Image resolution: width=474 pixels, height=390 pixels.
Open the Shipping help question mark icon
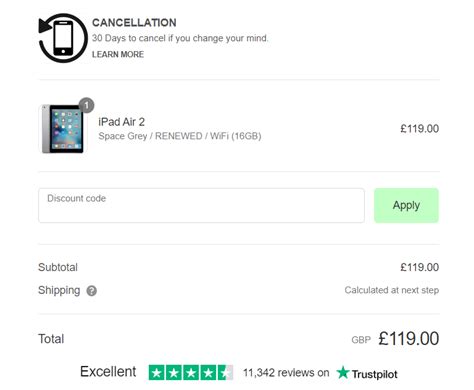[x=92, y=291]
